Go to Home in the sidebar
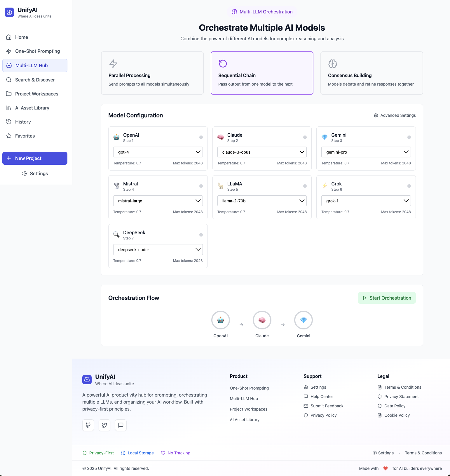The image size is (450, 476). click(35, 37)
